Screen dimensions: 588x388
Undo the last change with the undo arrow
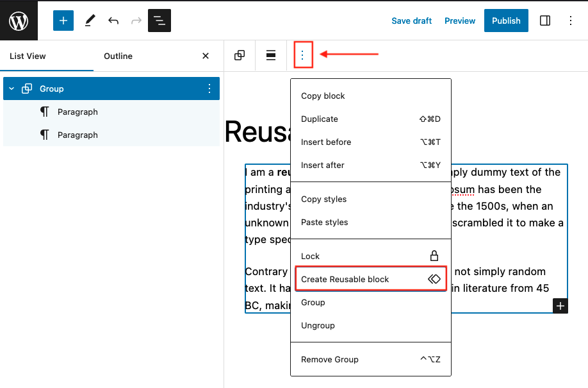click(113, 21)
